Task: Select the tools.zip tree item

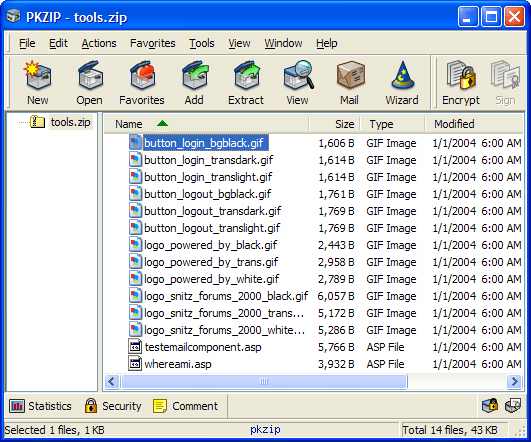Action: pos(70,122)
